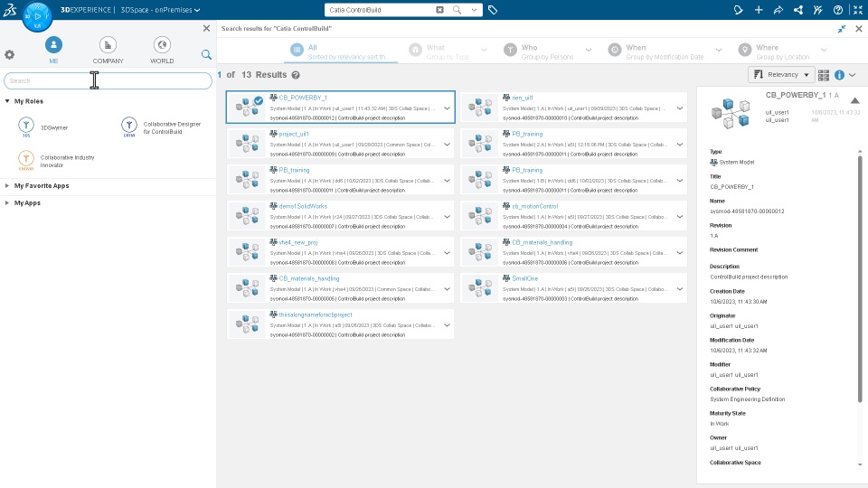868x488 pixels.
Task: Focus the apps Search input field
Action: [x=108, y=80]
